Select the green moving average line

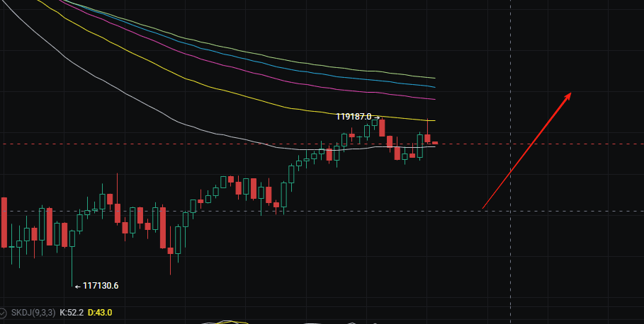point(247,52)
